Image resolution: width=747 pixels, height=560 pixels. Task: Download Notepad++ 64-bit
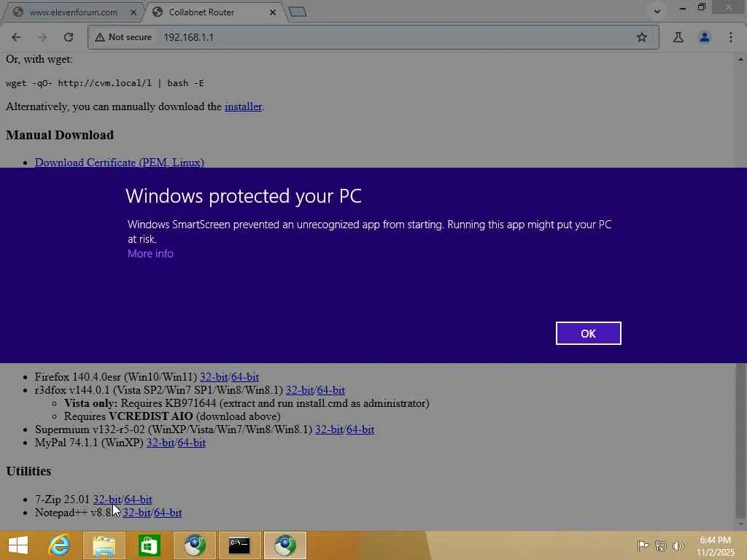pos(169,513)
